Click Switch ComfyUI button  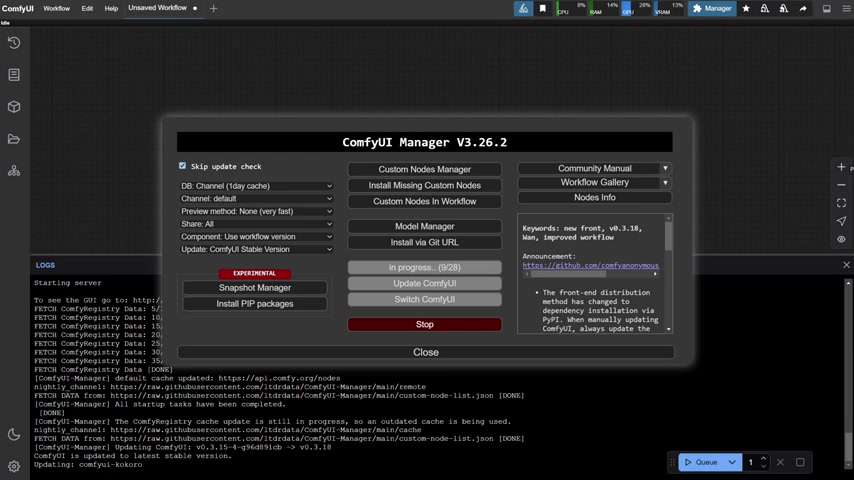tap(425, 299)
